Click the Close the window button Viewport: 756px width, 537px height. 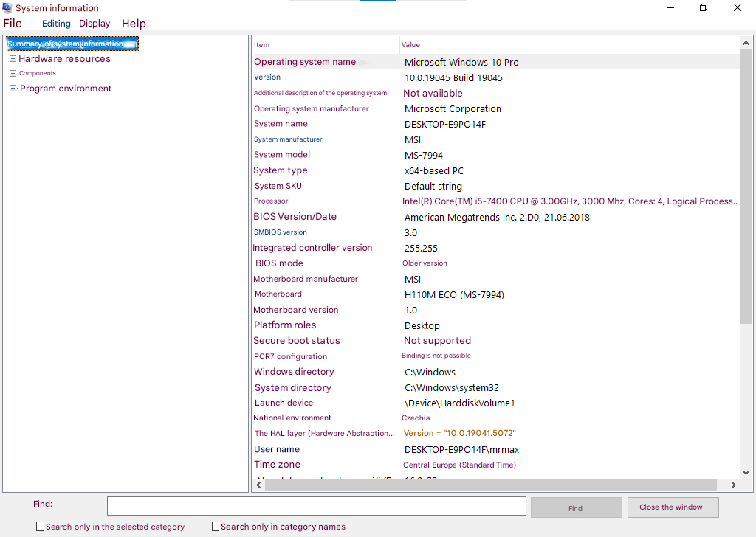coord(673,507)
